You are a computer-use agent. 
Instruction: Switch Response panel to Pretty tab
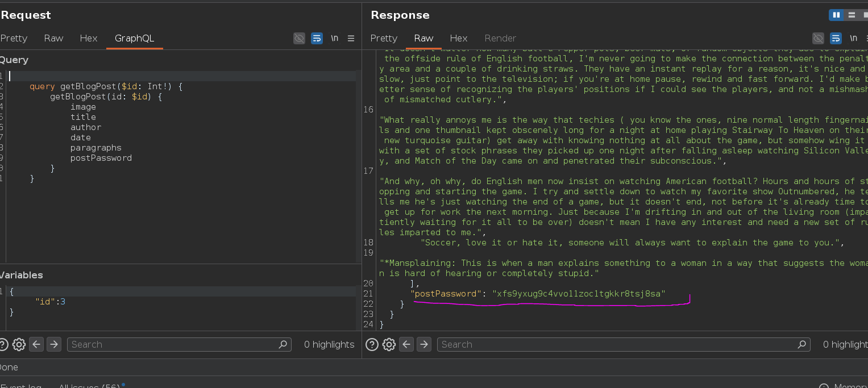384,38
